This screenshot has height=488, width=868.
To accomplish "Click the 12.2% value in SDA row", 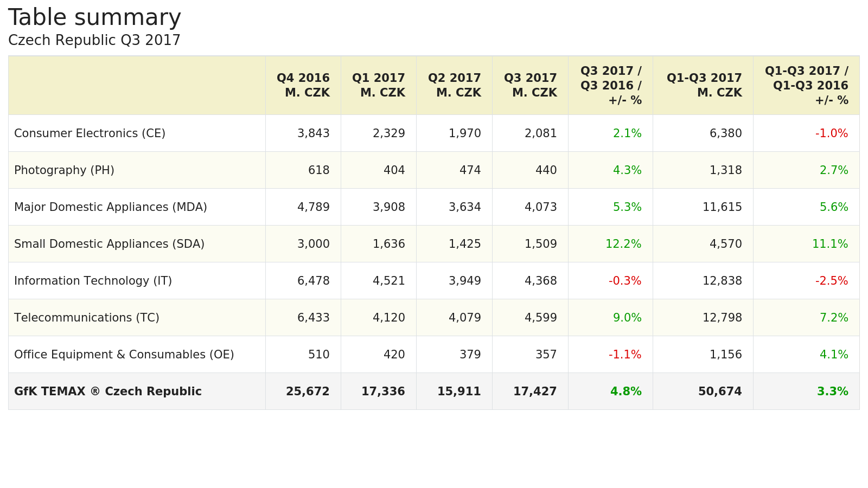I will pos(623,244).
